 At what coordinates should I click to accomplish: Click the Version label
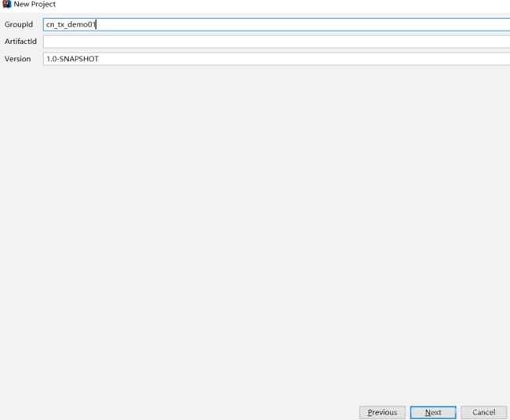(x=17, y=59)
